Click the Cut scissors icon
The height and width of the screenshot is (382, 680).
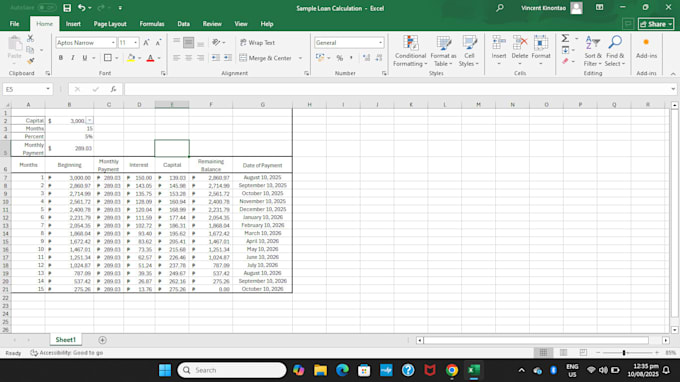click(30, 39)
